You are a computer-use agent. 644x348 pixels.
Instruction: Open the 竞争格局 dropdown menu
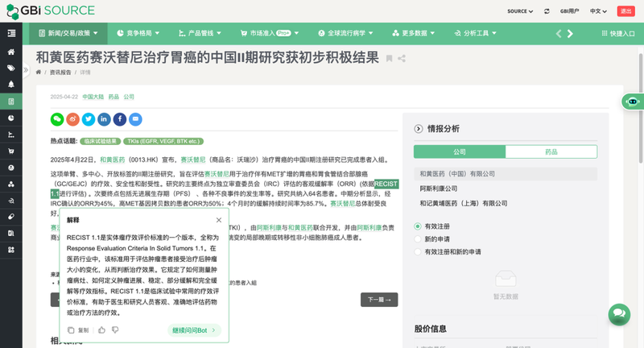[x=138, y=33]
